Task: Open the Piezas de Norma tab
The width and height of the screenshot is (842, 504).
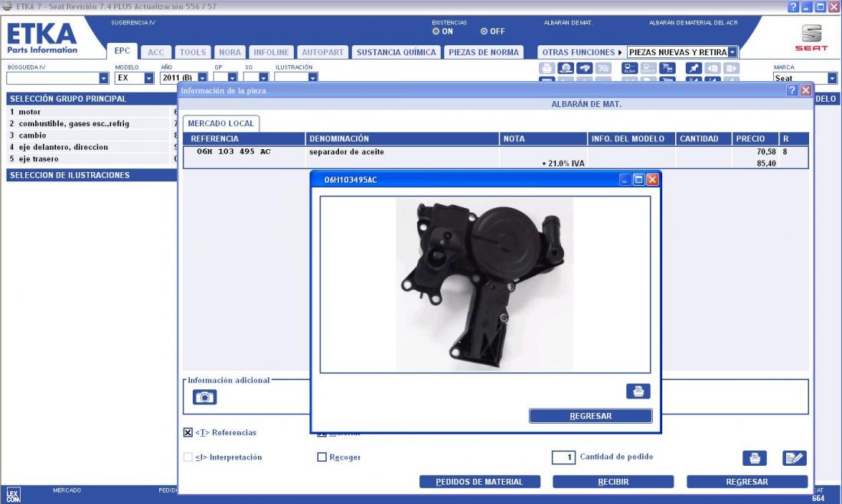Action: coord(484,52)
